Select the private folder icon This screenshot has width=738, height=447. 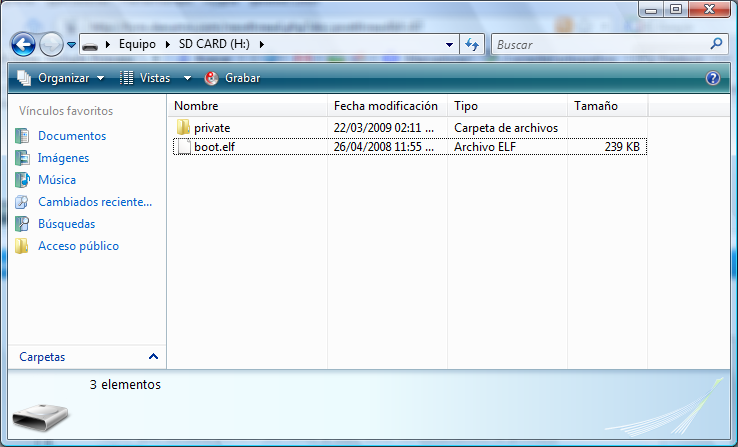coord(182,128)
